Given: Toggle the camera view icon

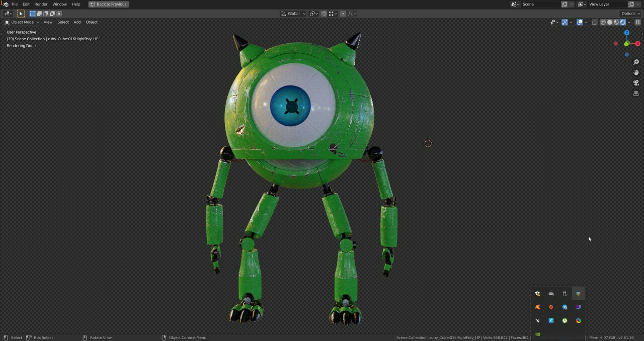Looking at the screenshot, I should pos(636,83).
